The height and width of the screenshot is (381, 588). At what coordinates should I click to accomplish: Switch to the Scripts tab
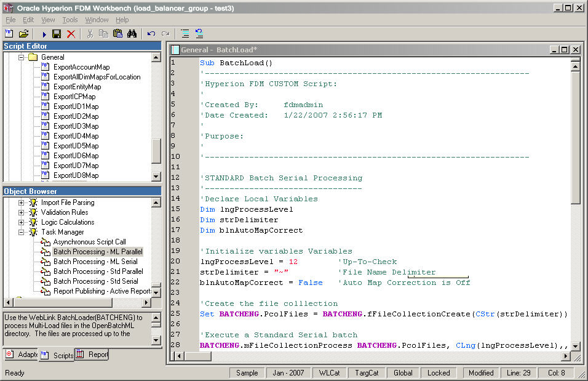tap(57, 355)
